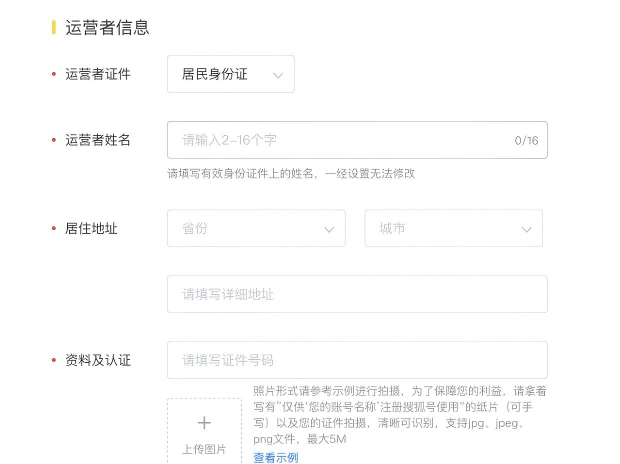Focus the 运营者姓名 name input field
Image resolution: width=620 pixels, height=464 pixels.
[x=340, y=140]
